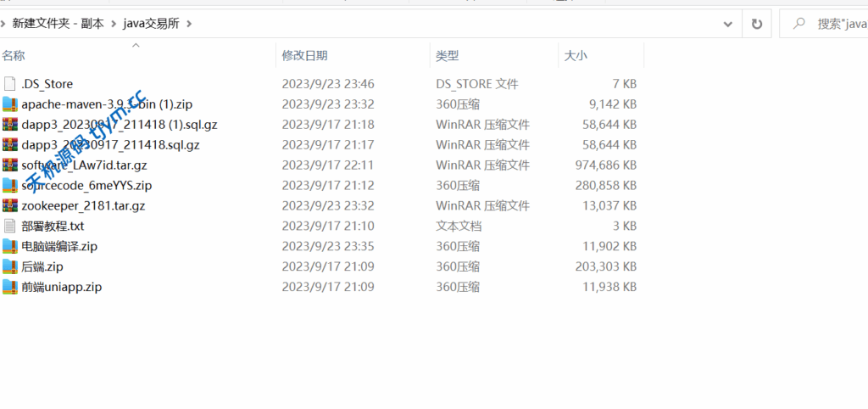
Task: Select the WinRAR icon of software_LAw7id.tar.gz
Action: (x=10, y=165)
